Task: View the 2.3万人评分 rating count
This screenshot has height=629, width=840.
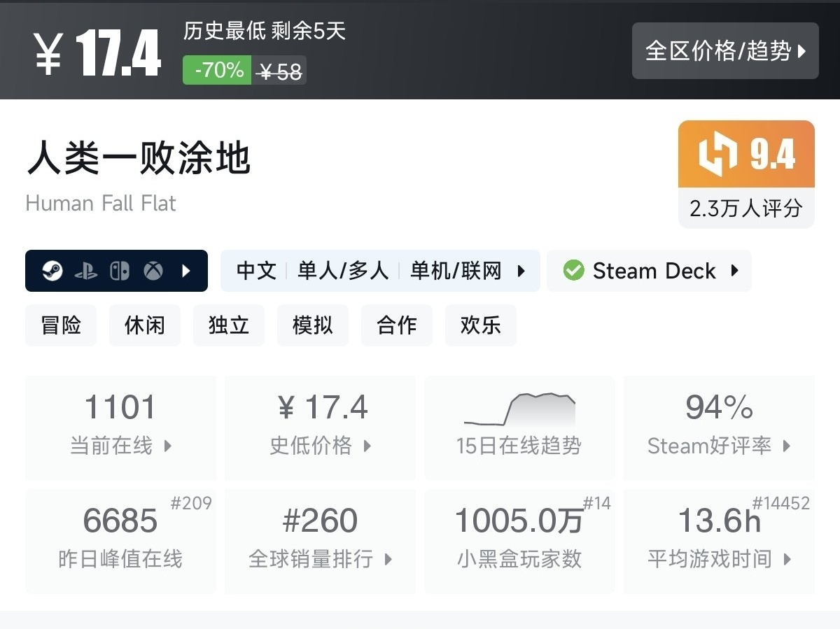Action: pos(746,209)
